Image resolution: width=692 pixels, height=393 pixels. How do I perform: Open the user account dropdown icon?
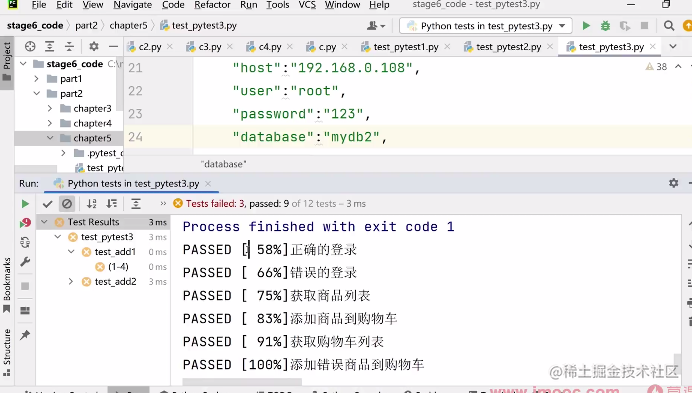coord(376,26)
